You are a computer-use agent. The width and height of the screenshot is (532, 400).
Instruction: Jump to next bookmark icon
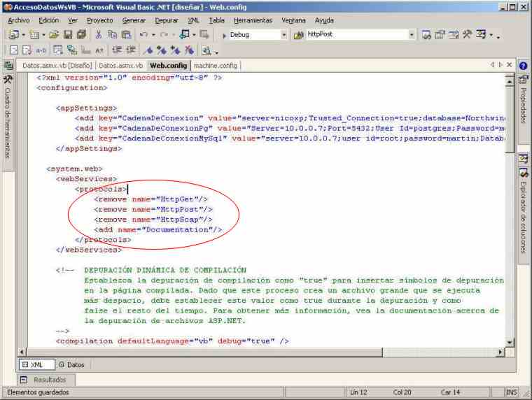(162, 50)
